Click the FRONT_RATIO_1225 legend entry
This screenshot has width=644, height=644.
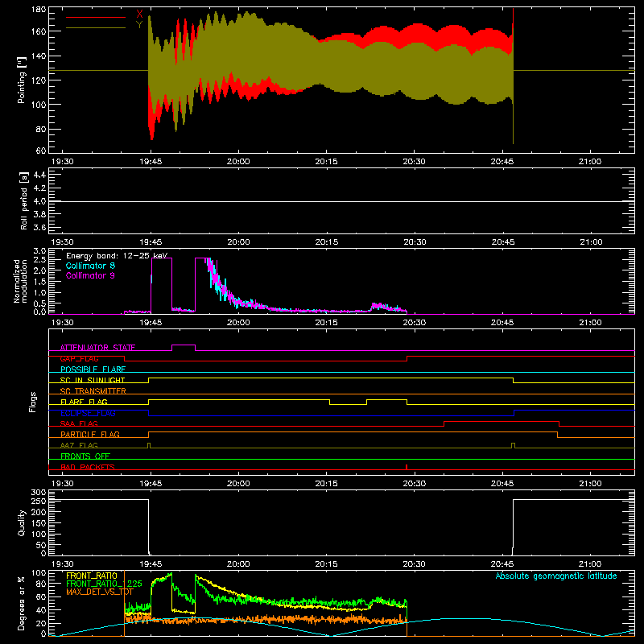[x=104, y=584]
